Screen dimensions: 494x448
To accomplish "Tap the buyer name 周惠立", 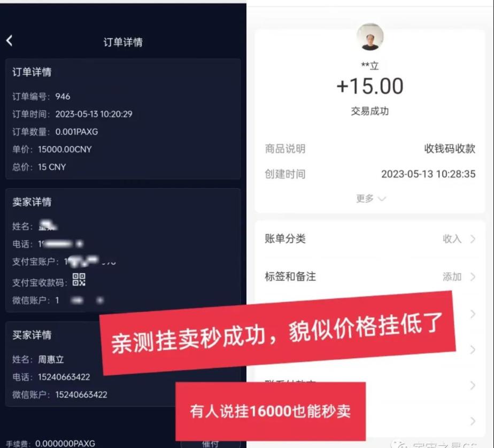I will [51, 359].
